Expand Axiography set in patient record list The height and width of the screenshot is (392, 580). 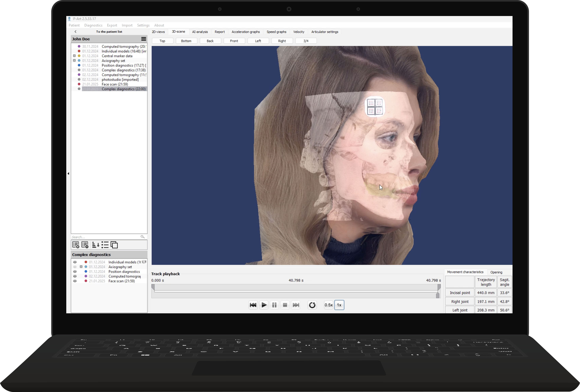[74, 61]
